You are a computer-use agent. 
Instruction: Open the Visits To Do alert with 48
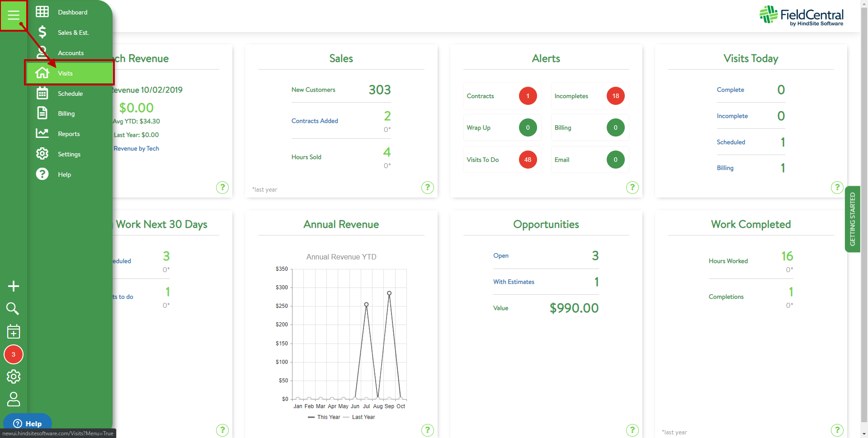click(502, 160)
